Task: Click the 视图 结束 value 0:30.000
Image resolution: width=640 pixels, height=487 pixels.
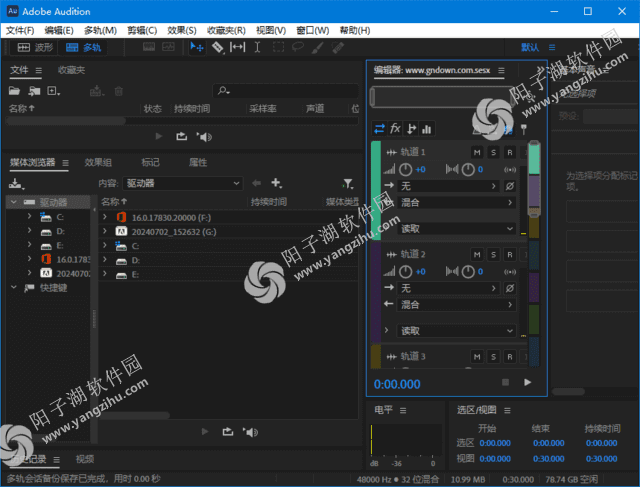Action: pyautogui.click(x=549, y=459)
